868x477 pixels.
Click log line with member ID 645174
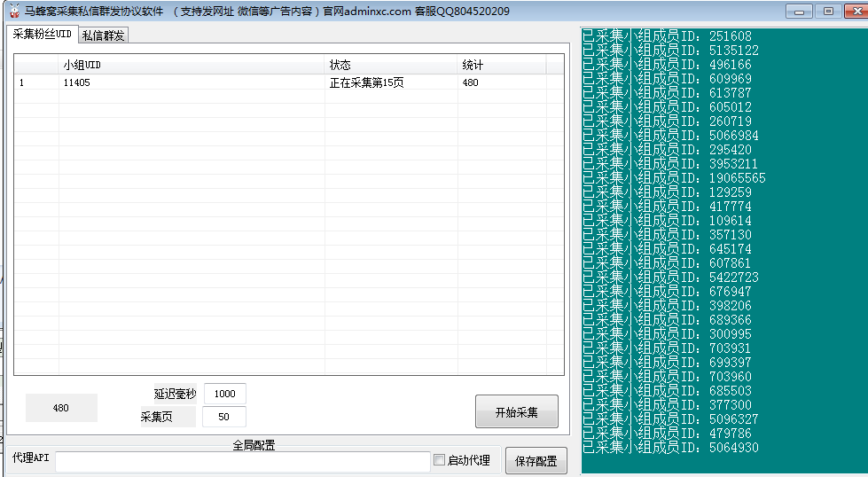[x=667, y=249]
